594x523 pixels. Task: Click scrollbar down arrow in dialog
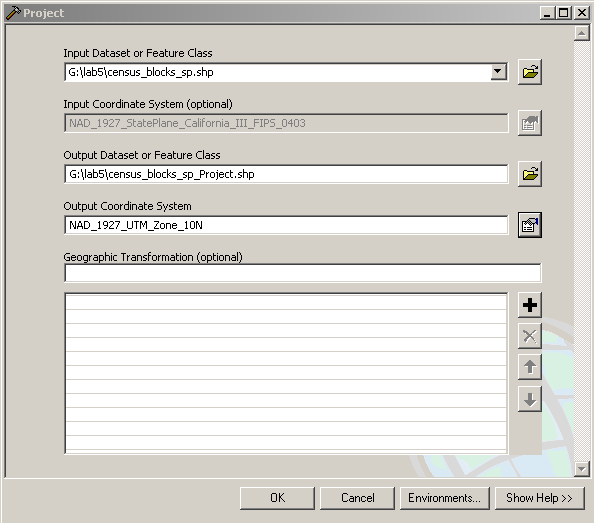pyautogui.click(x=581, y=469)
